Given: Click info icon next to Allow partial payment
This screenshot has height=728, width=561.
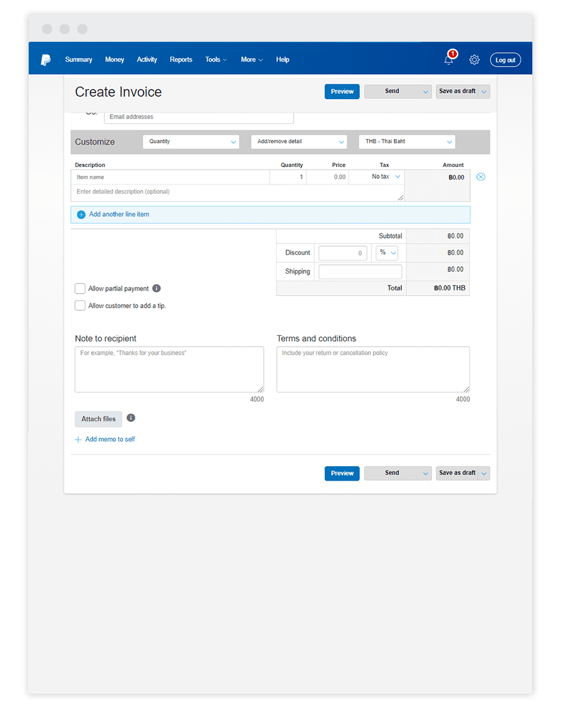Looking at the screenshot, I should tap(156, 289).
